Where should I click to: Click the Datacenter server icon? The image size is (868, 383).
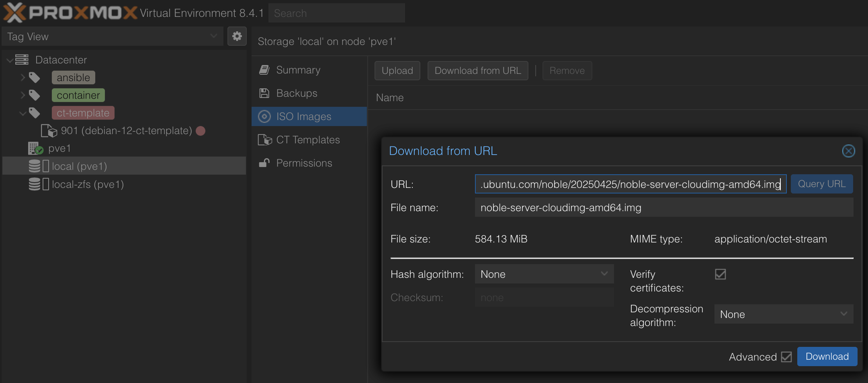coord(22,60)
